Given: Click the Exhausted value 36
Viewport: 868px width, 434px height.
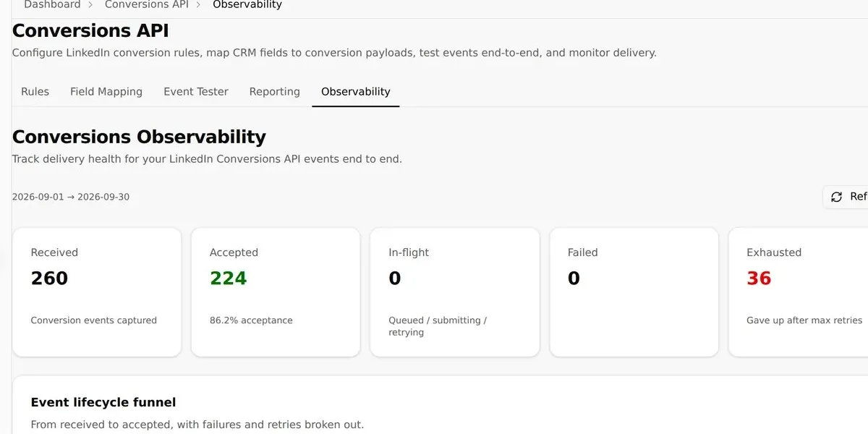Looking at the screenshot, I should 759,278.
